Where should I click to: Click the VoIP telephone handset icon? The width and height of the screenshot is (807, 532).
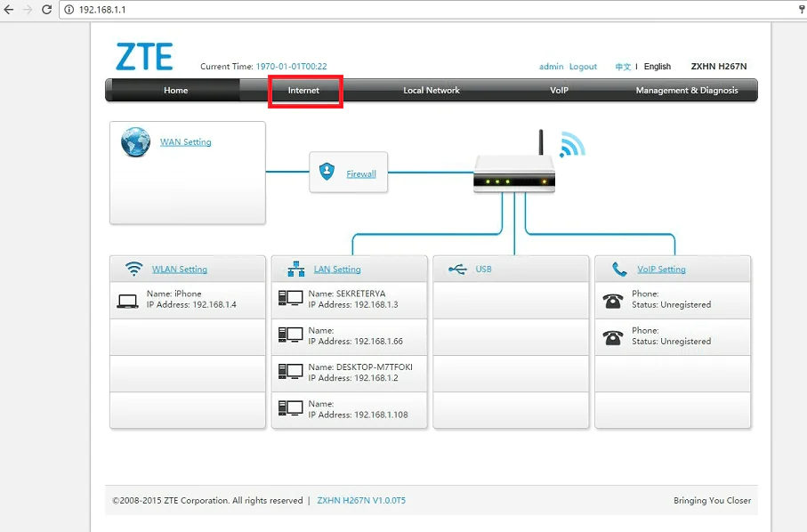619,269
